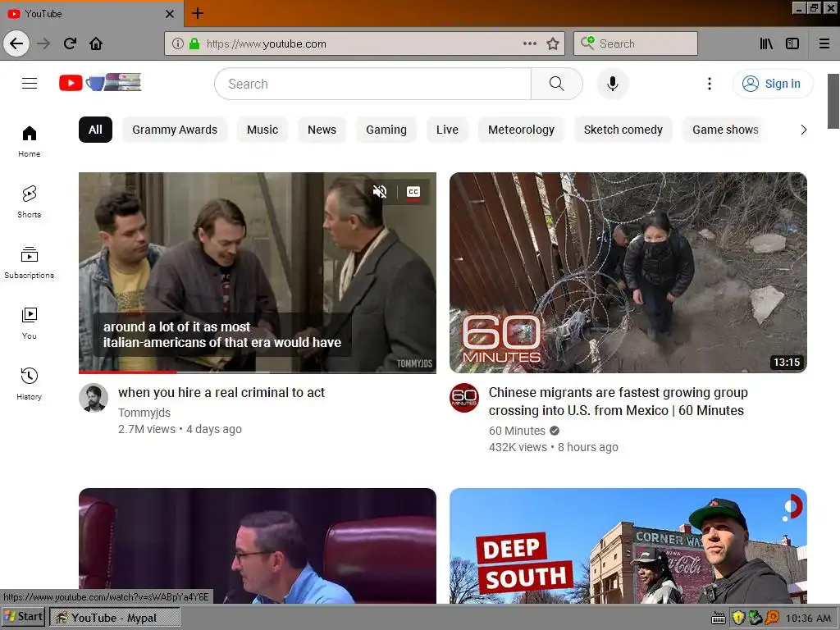Select the Sketch comedy chip
This screenshot has height=630, width=840.
click(x=623, y=130)
